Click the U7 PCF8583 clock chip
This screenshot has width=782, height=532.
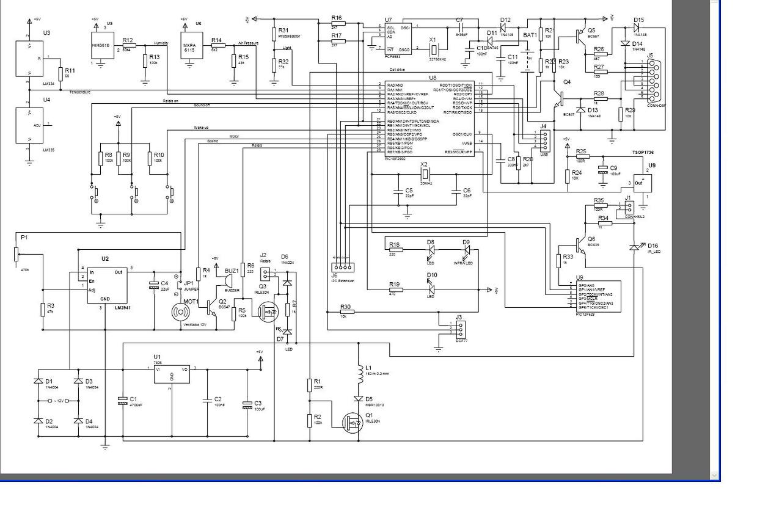click(398, 38)
